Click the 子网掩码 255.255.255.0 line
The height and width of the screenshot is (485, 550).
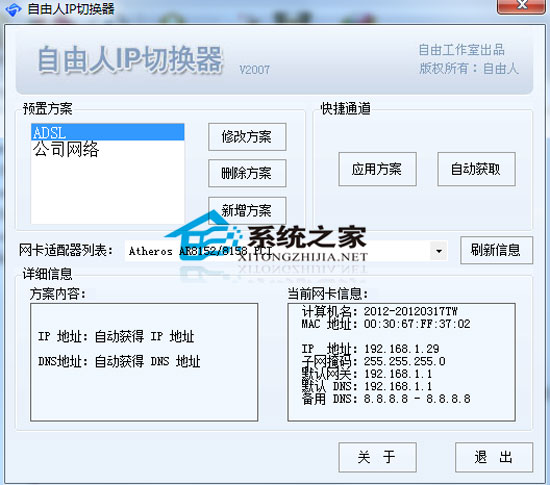(x=374, y=361)
